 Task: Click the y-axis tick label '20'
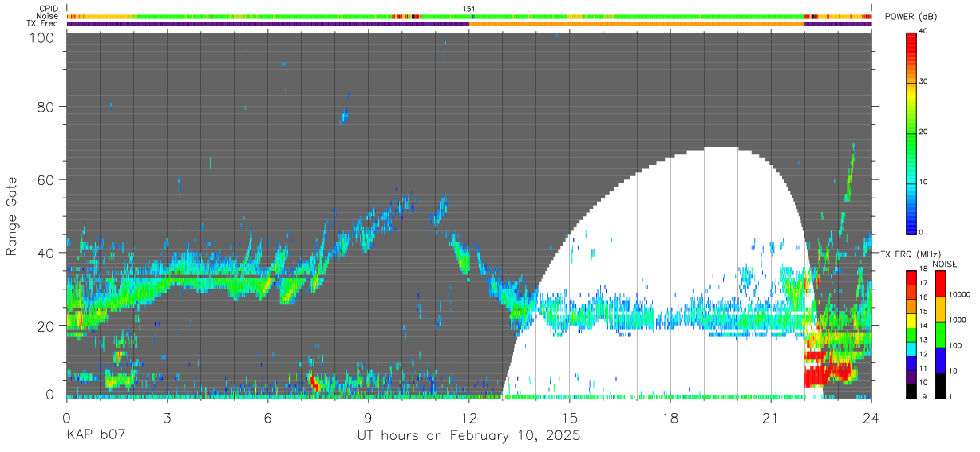click(x=47, y=326)
